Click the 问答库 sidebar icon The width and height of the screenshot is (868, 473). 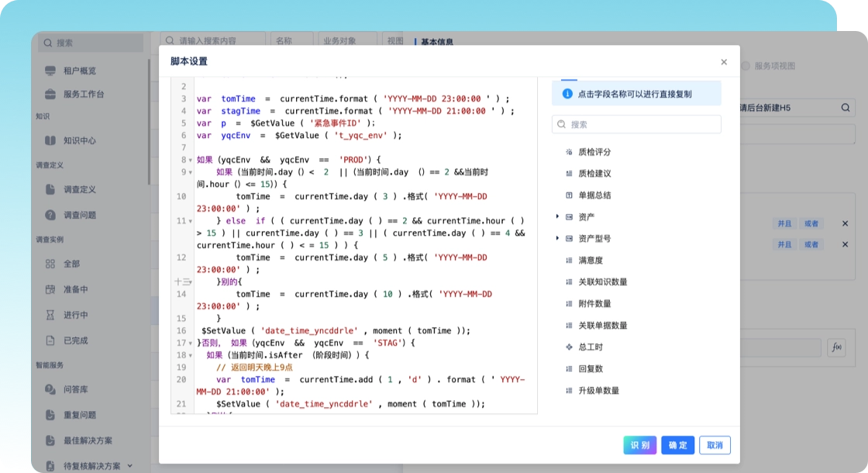pyautogui.click(x=50, y=389)
